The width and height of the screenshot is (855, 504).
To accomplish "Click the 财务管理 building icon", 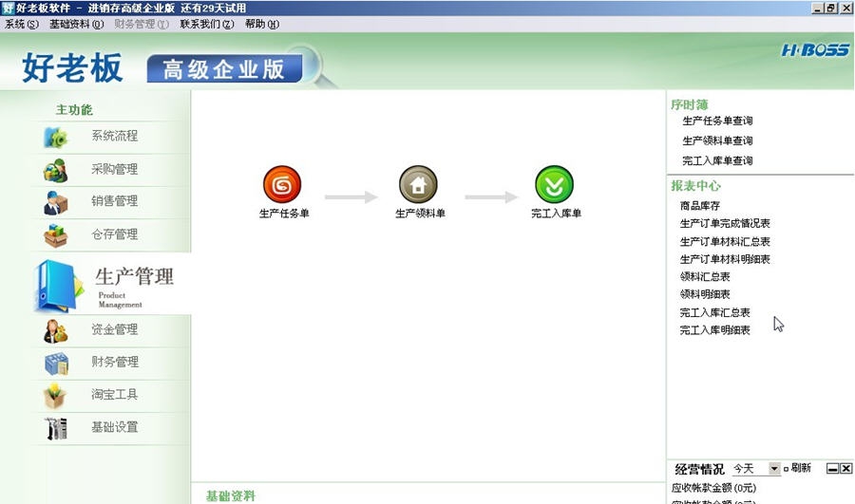I will click(56, 364).
